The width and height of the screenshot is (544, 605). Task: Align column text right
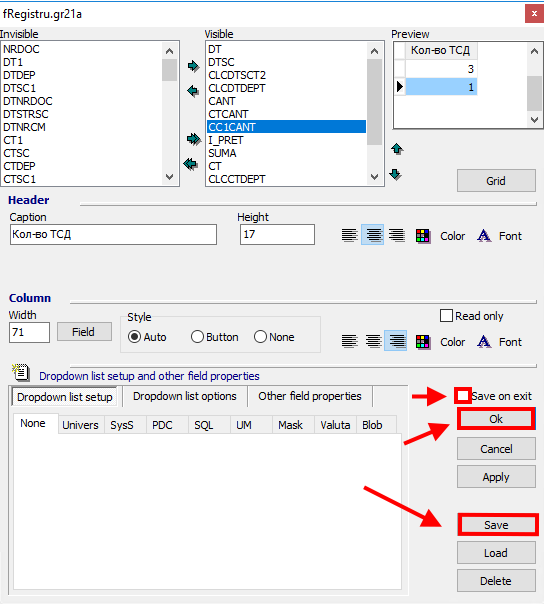pos(396,341)
